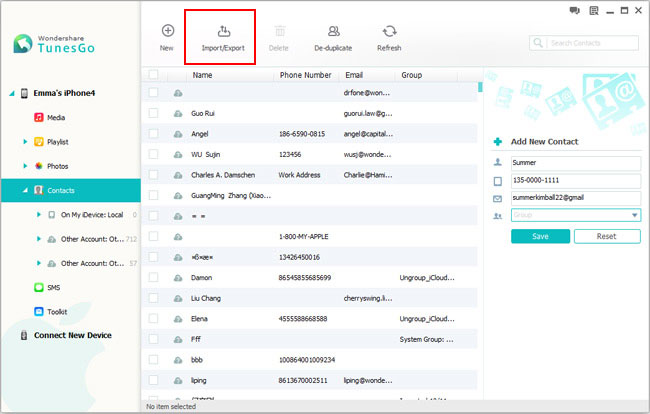Select Contacts in the sidebar

[x=71, y=190]
